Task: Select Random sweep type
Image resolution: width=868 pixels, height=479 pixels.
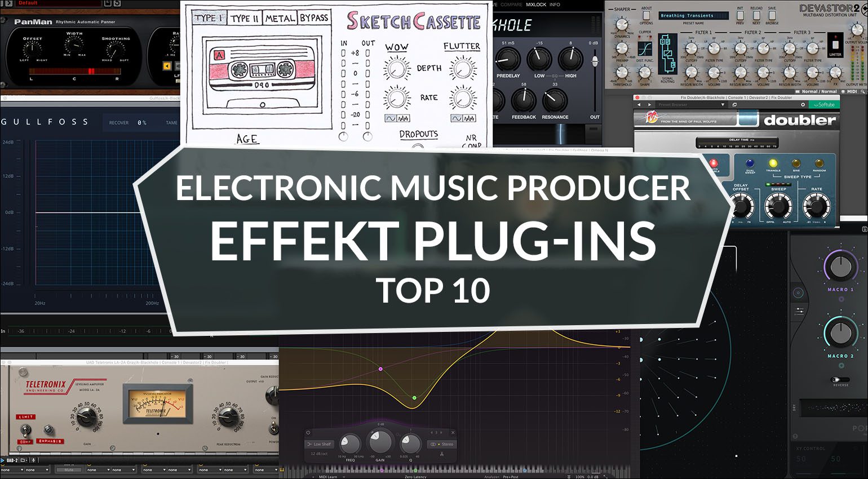Action: click(819, 163)
